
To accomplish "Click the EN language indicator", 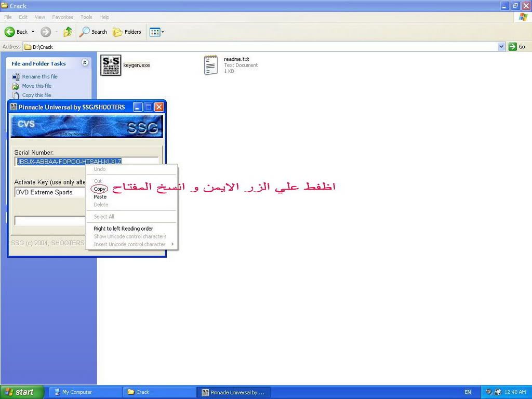I will [x=468, y=392].
